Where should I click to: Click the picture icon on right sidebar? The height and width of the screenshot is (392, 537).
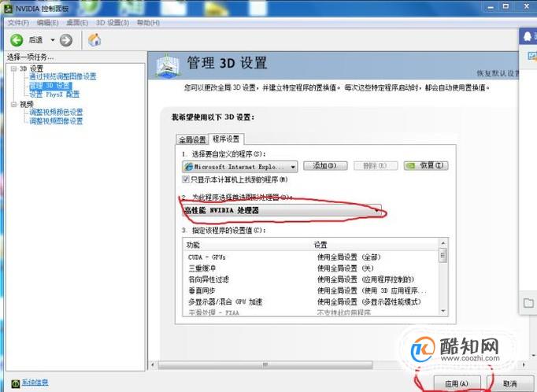click(531, 56)
